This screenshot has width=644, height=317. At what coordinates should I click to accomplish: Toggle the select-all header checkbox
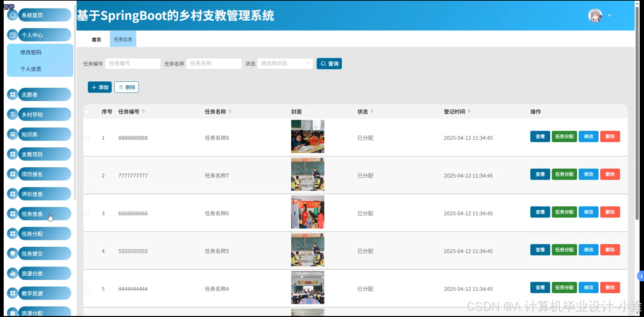[x=87, y=112]
